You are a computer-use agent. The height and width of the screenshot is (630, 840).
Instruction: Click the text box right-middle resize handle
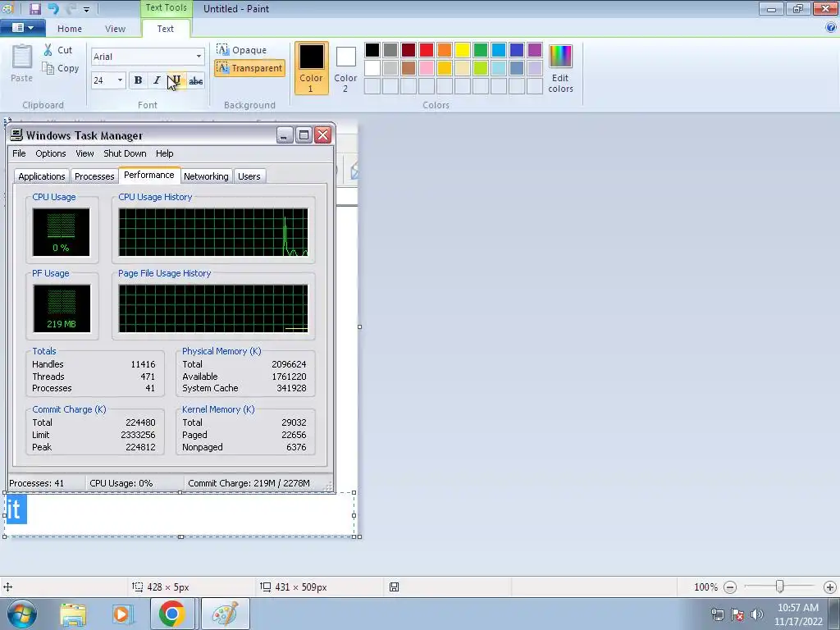tap(354, 515)
